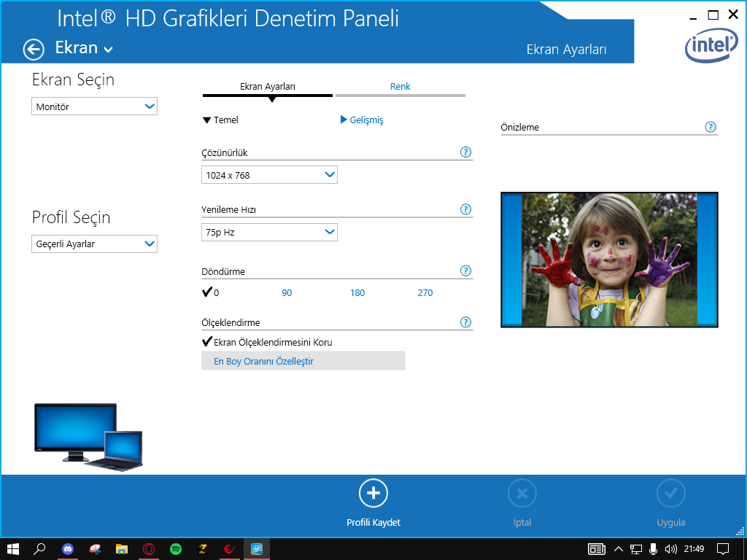Open the Windows Start menu
The width and height of the screenshot is (747, 560).
(x=13, y=549)
